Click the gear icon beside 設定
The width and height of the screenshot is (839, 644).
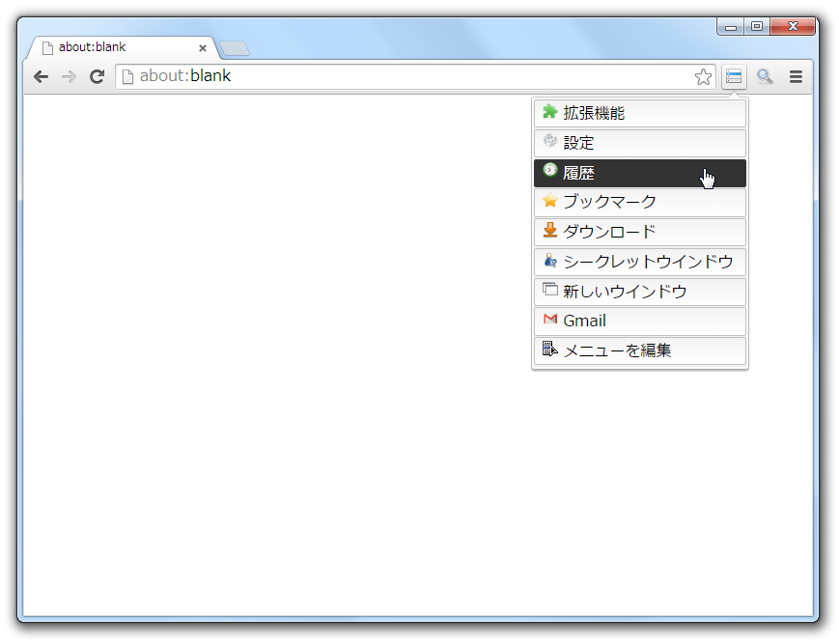point(549,141)
